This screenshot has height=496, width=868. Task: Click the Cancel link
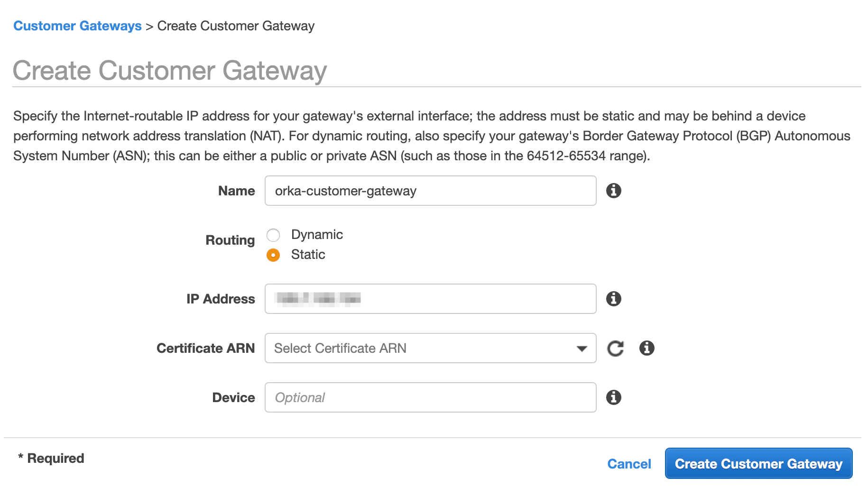click(x=628, y=464)
